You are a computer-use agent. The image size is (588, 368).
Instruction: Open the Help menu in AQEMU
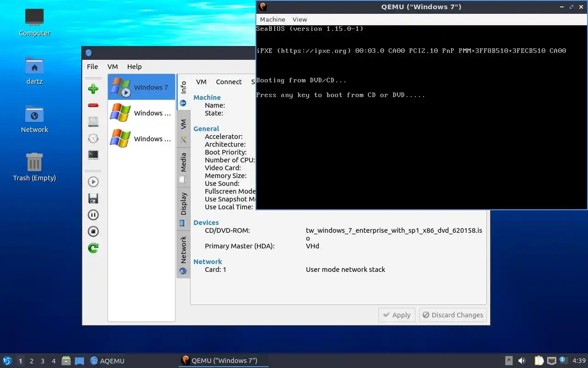134,67
